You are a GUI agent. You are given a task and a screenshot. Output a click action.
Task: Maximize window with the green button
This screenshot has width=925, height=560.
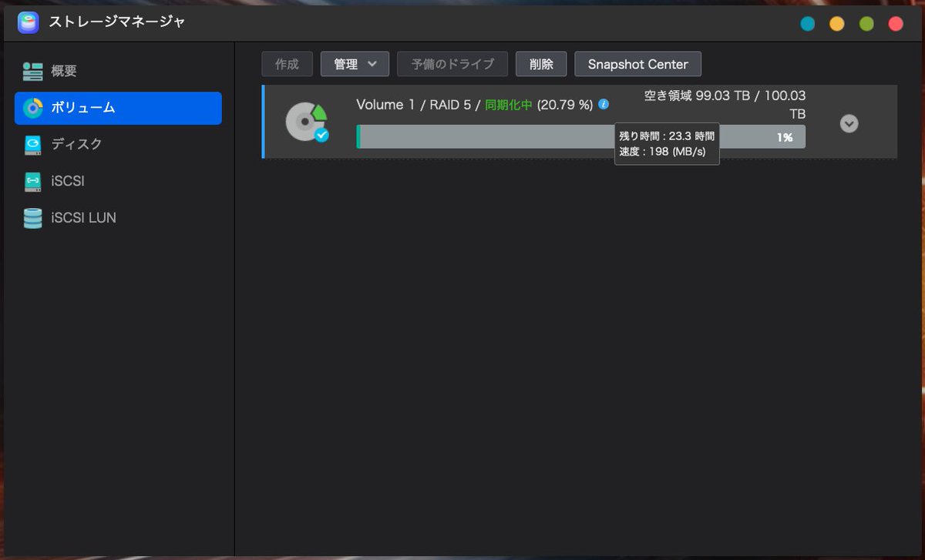tap(866, 24)
